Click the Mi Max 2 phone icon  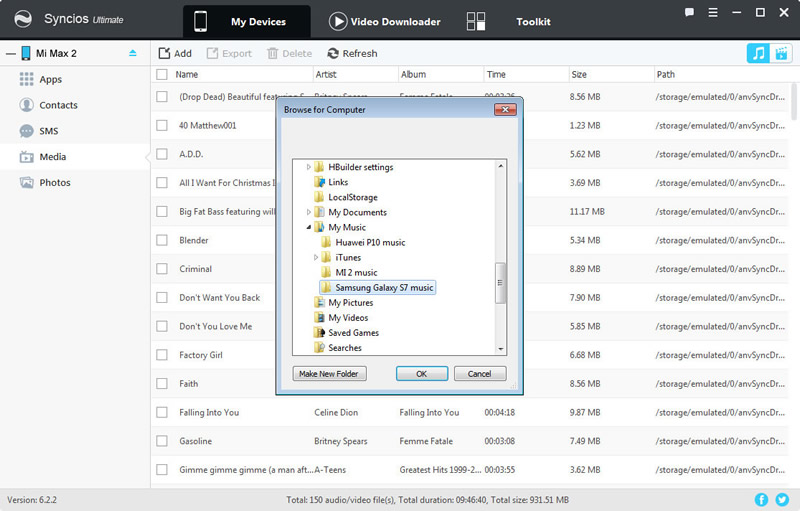(x=26, y=53)
